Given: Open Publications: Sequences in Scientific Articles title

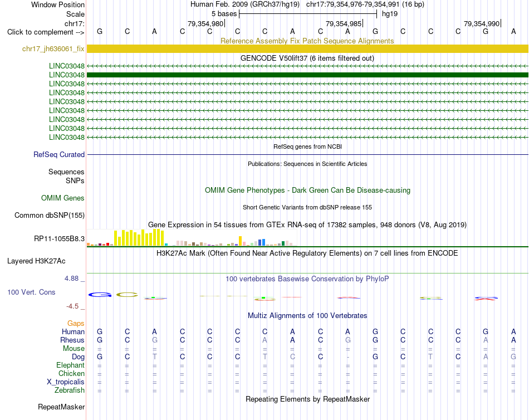Looking at the screenshot, I should click(307, 164).
